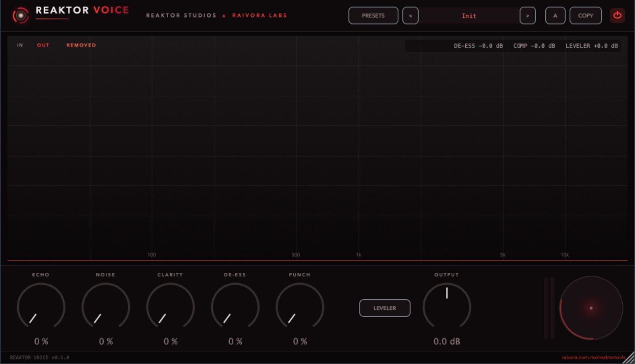Click the CLARITY 0 % value
635x364 pixels.
tap(170, 341)
